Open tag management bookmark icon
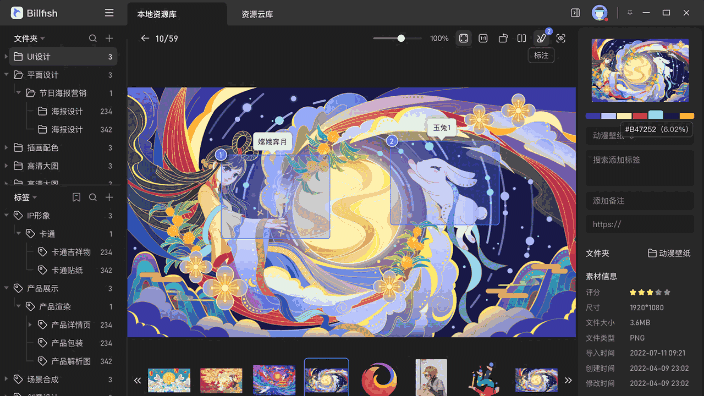Screen dimensions: 704x396 pos(76,197)
